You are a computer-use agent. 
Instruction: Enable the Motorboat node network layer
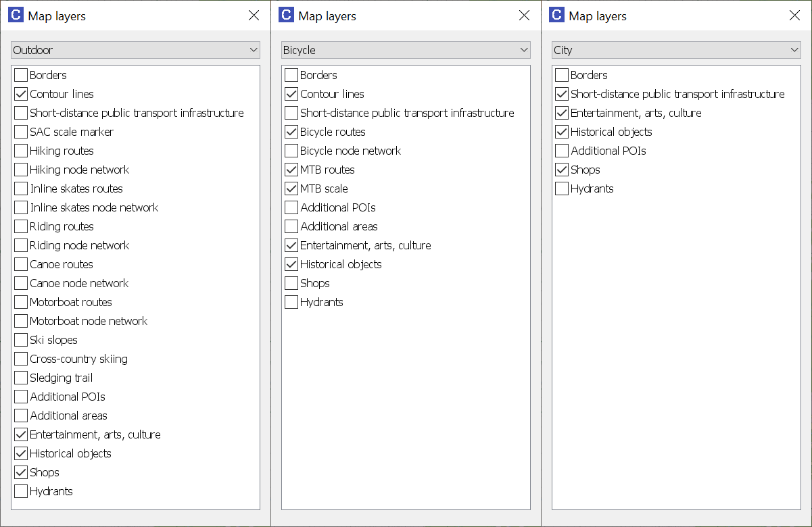coord(21,321)
